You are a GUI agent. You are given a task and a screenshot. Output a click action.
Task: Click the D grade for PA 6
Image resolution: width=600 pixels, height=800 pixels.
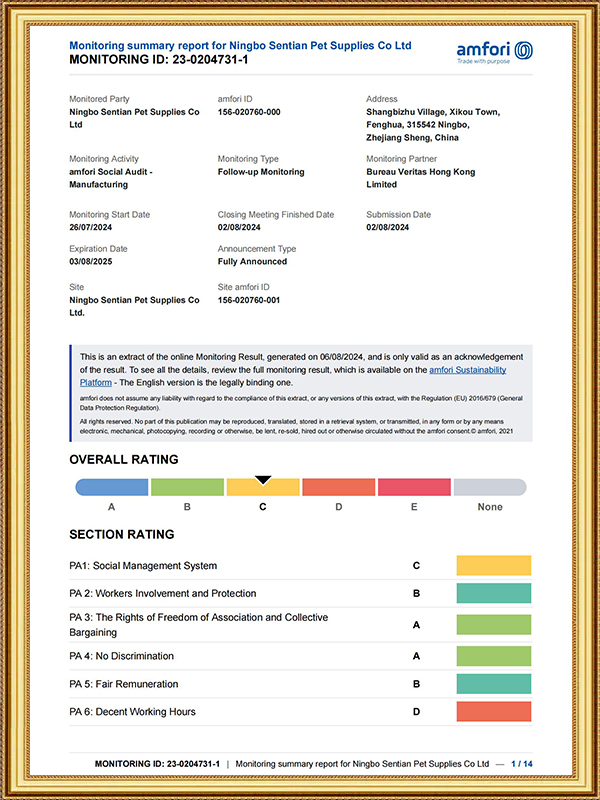pyautogui.click(x=416, y=712)
